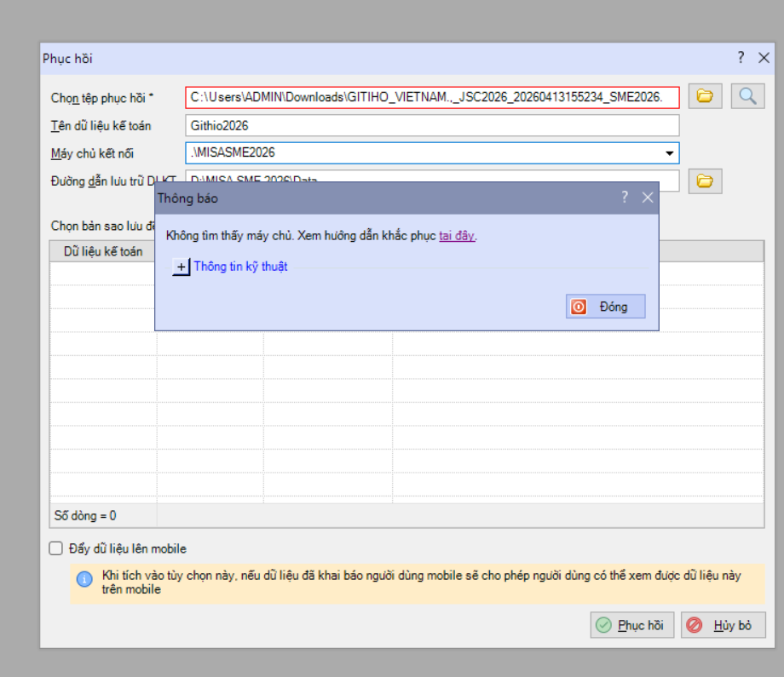This screenshot has height=677, width=784.
Task: Expand Thông tin kỹ thuật plus box
Action: point(181,267)
